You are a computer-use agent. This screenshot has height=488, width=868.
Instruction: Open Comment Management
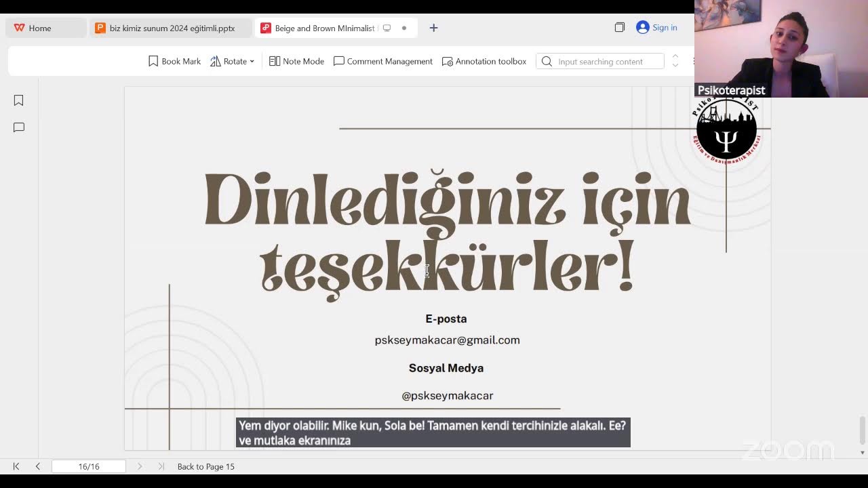(x=382, y=61)
